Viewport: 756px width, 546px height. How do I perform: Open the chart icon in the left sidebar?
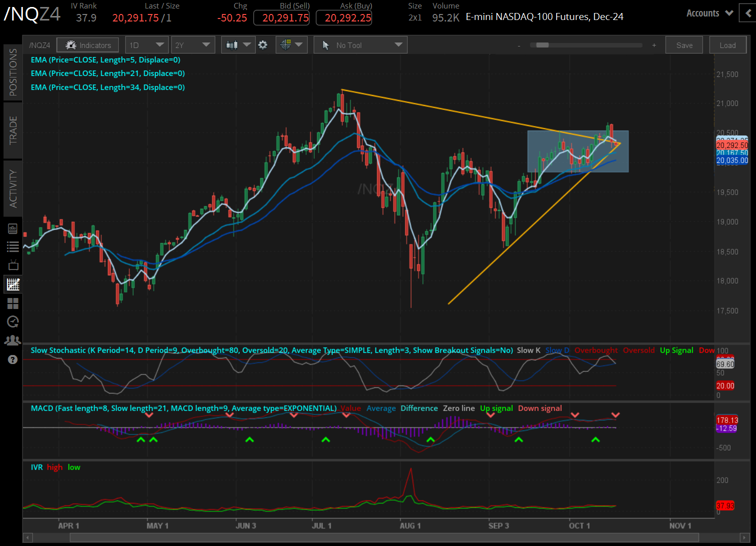[12, 284]
